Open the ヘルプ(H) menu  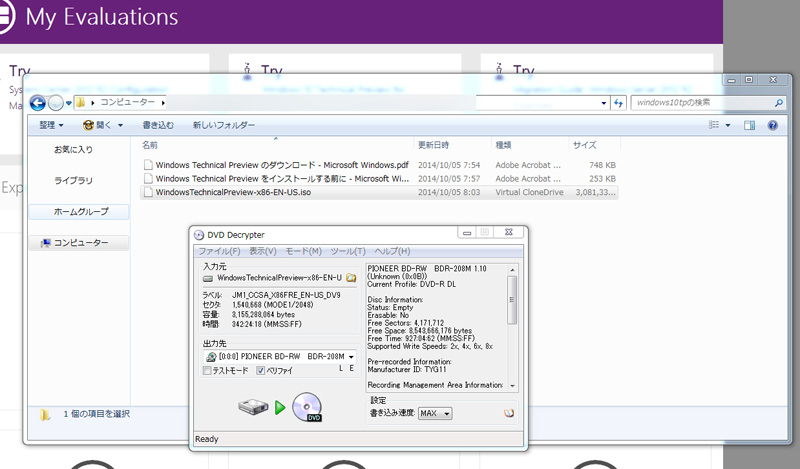pos(392,251)
